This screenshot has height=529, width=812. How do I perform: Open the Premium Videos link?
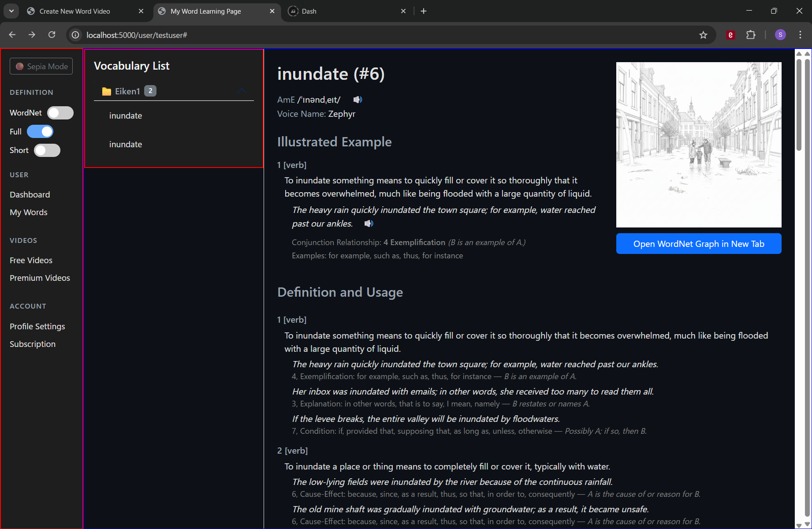click(x=40, y=278)
